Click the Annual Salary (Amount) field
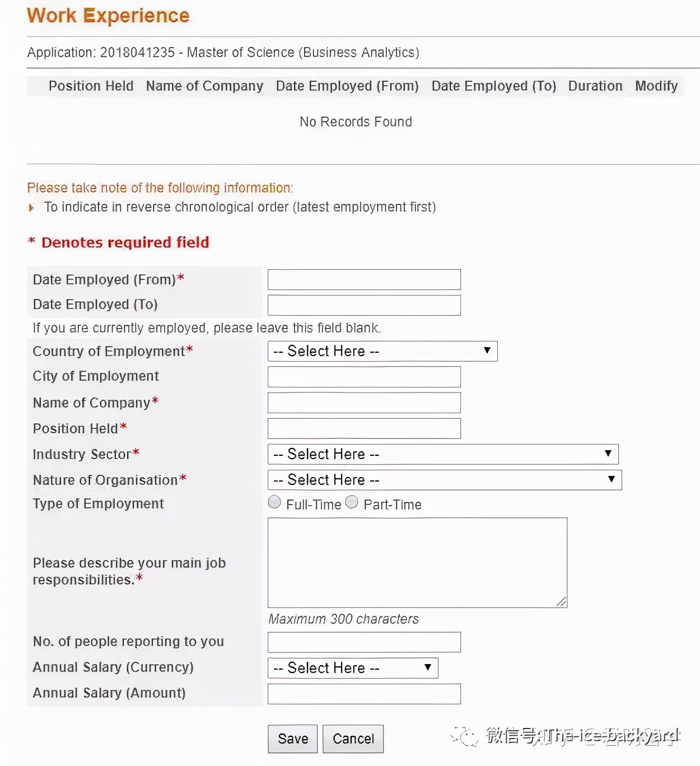Image resolution: width=700 pixels, height=766 pixels. [364, 694]
